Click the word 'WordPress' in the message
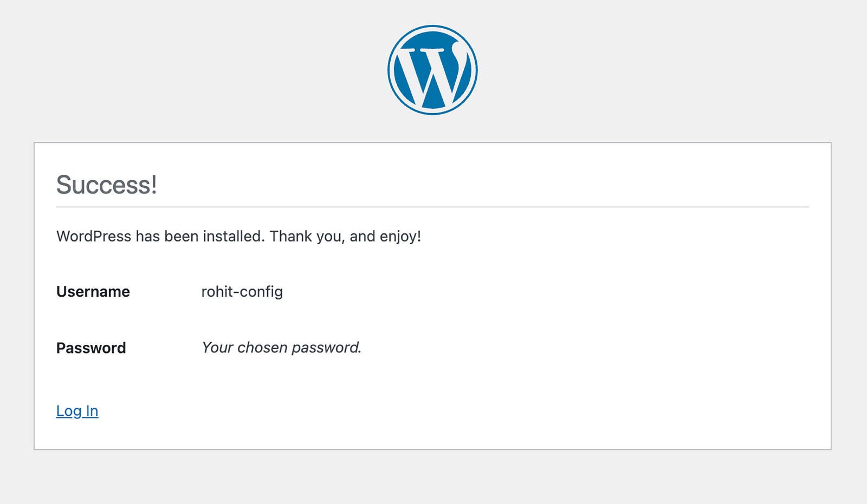Screen dimensions: 867x504 point(94,237)
